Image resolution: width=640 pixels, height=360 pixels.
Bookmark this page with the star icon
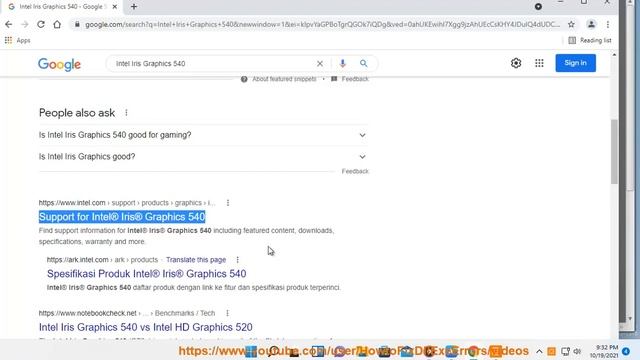coord(571,24)
